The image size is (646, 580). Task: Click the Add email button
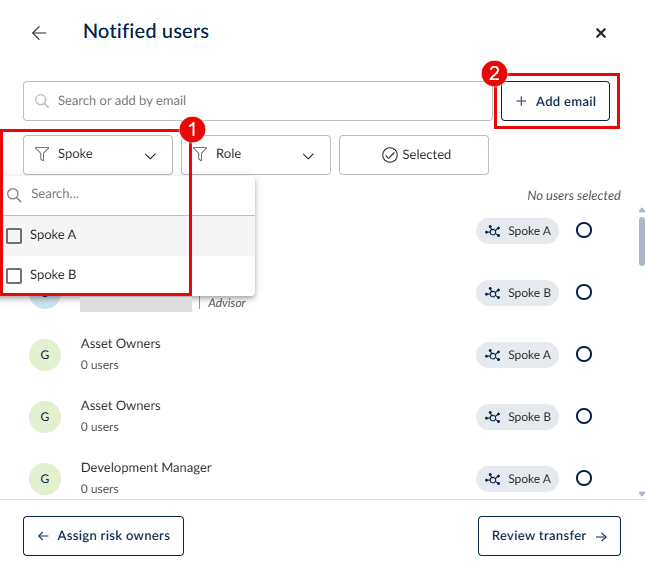555,101
